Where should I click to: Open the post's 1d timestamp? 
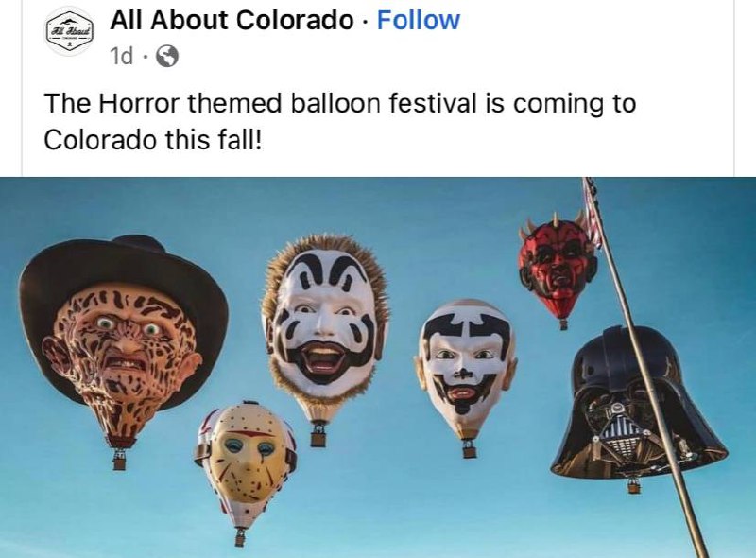point(122,57)
